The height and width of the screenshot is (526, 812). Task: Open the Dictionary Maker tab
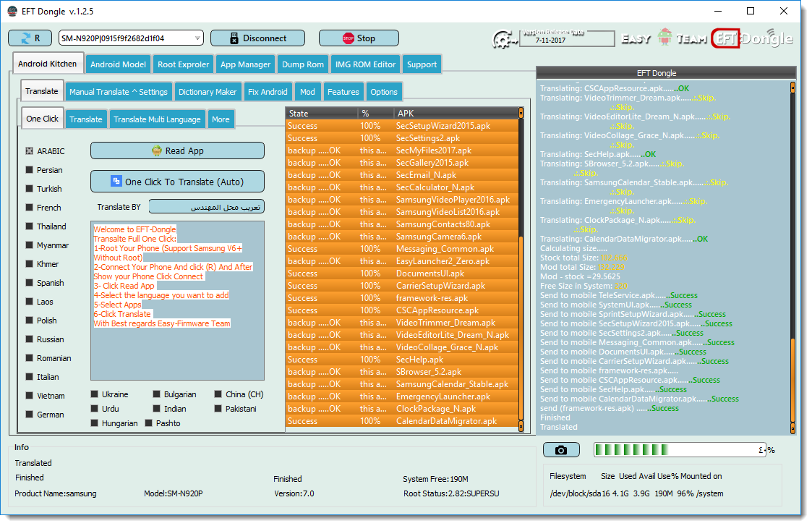click(208, 92)
